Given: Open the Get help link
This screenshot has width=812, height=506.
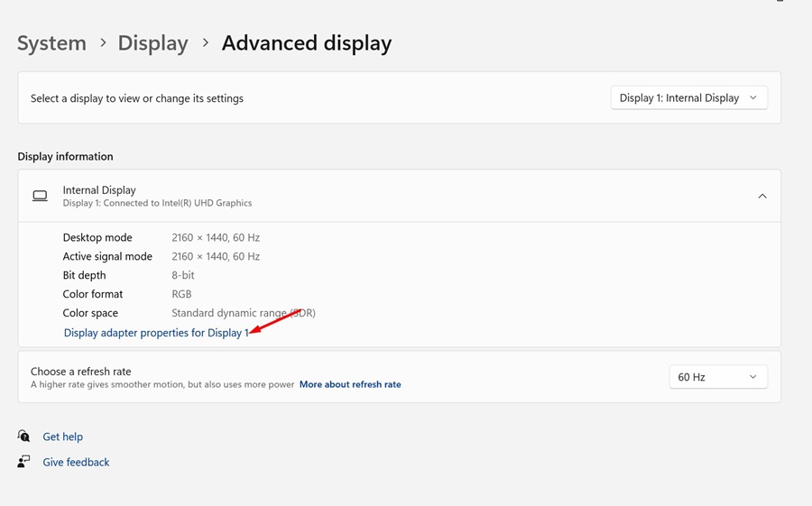Looking at the screenshot, I should (x=62, y=437).
